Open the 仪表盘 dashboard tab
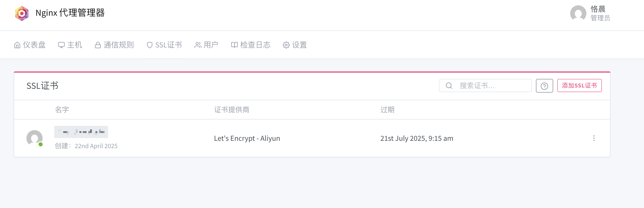 coord(30,45)
